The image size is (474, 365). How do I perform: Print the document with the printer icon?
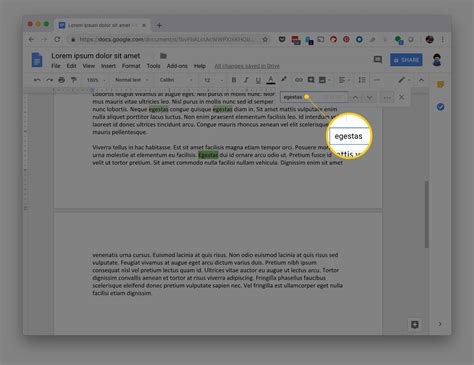coord(62,80)
